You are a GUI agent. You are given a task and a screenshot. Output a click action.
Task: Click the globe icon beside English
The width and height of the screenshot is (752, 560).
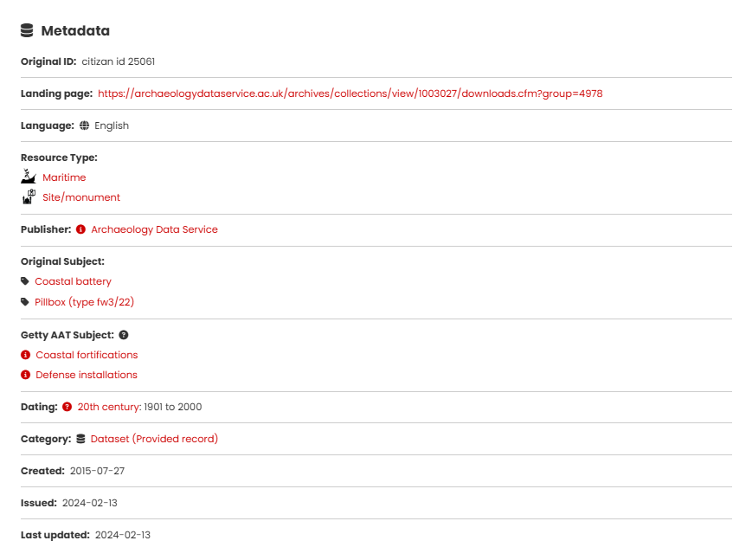[x=84, y=126]
